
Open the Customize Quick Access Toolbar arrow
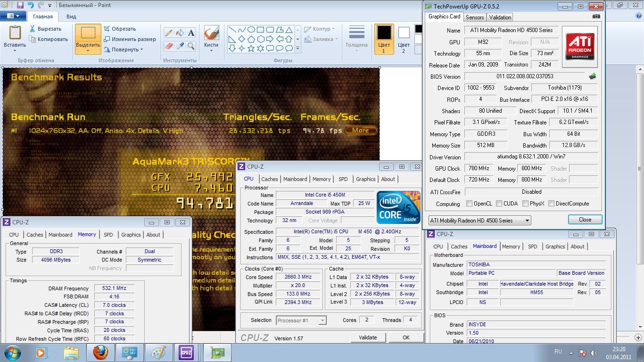tap(50, 6)
